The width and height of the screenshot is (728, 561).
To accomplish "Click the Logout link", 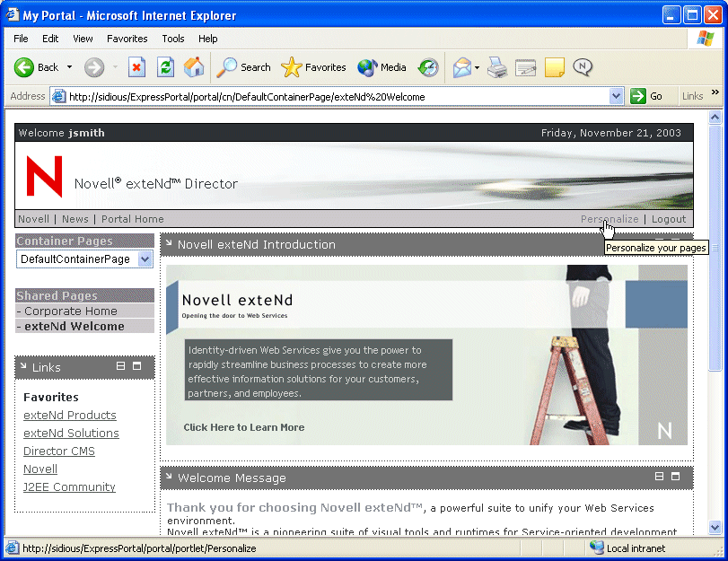I will click(x=669, y=219).
